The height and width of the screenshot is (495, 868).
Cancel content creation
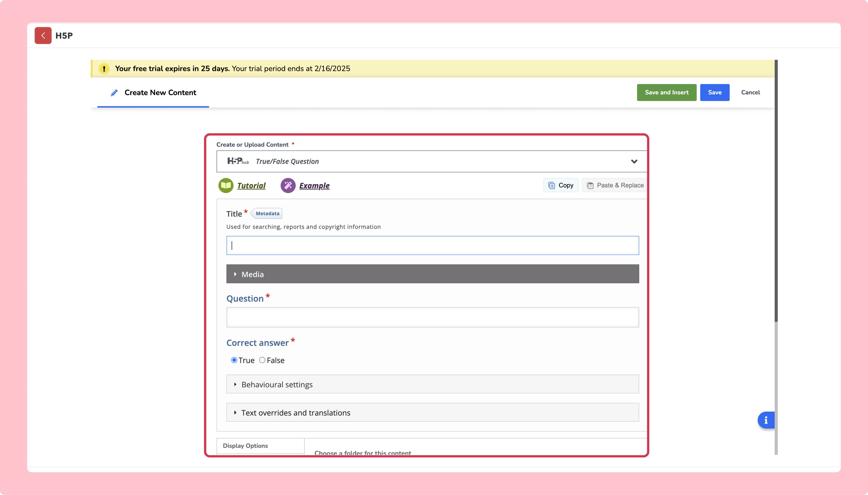coord(750,92)
